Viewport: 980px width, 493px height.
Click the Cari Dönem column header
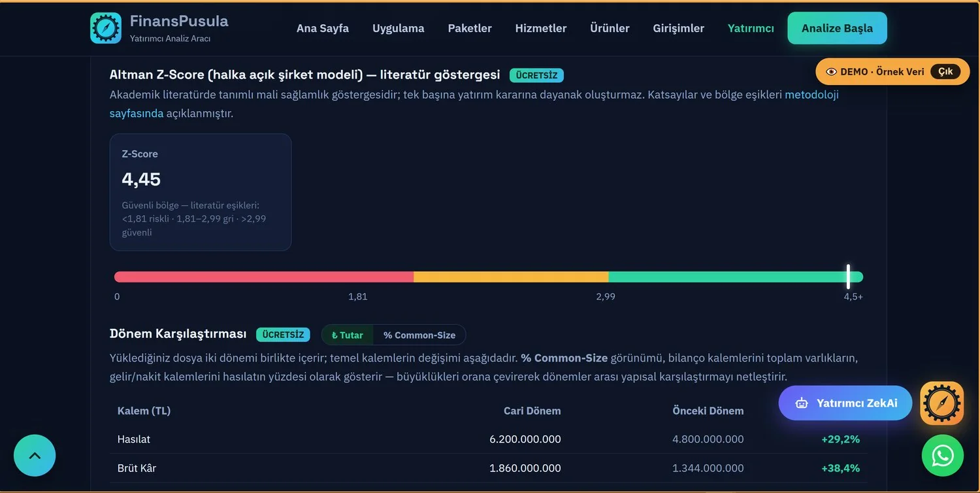tap(532, 411)
